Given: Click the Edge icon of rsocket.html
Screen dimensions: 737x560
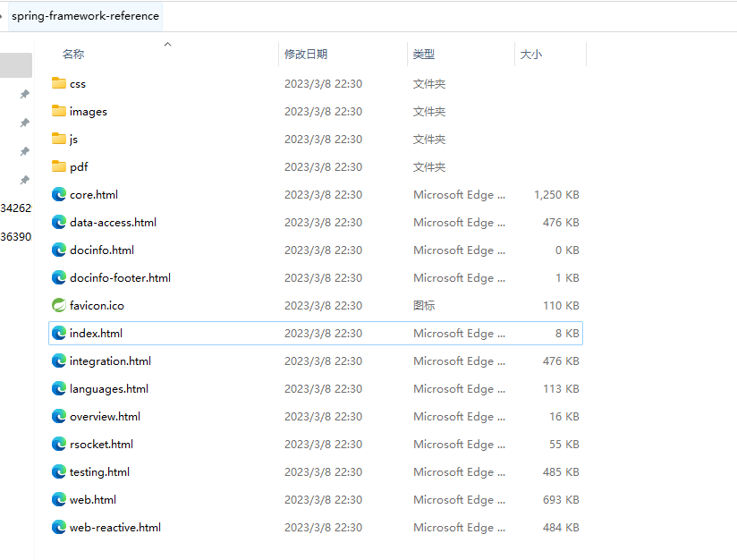Looking at the screenshot, I should (59, 444).
